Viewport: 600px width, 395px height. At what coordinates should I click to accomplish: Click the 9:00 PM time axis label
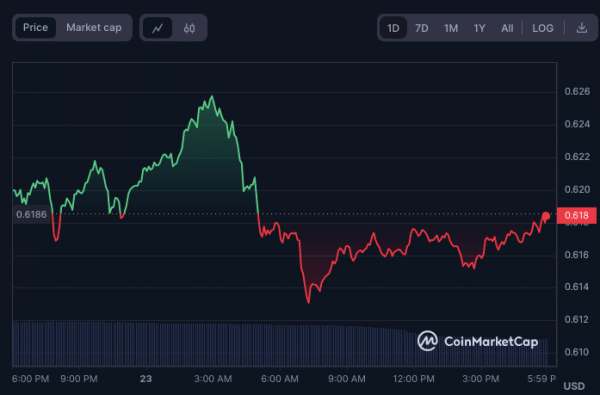(x=79, y=379)
